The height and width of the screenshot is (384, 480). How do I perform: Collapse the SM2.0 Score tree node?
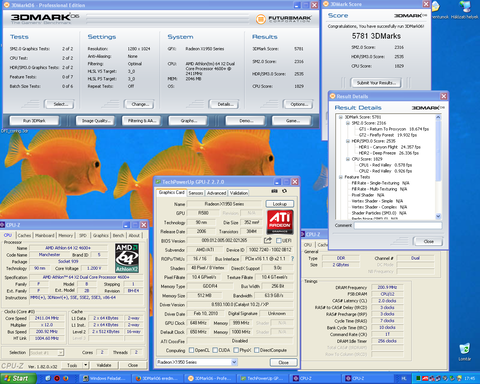point(348,123)
